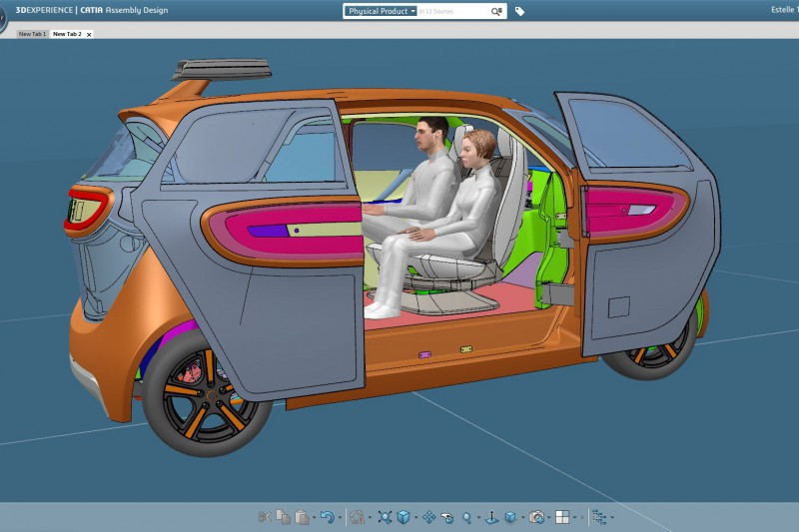
Task: Switch to New Tab 1
Action: click(32, 34)
